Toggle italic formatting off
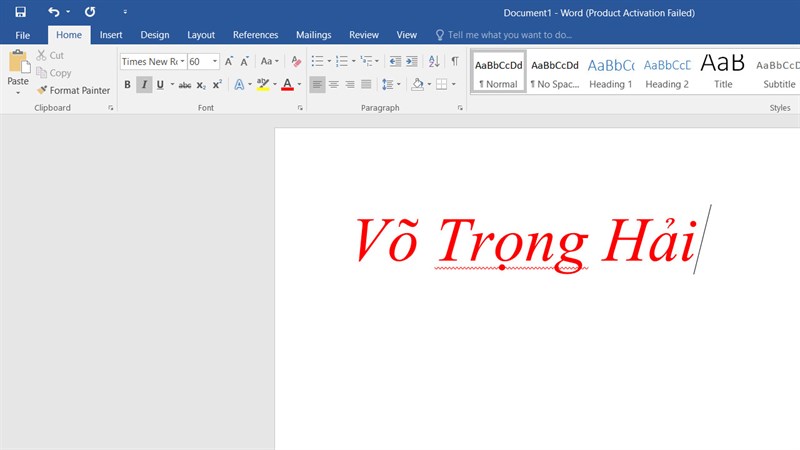 (144, 84)
